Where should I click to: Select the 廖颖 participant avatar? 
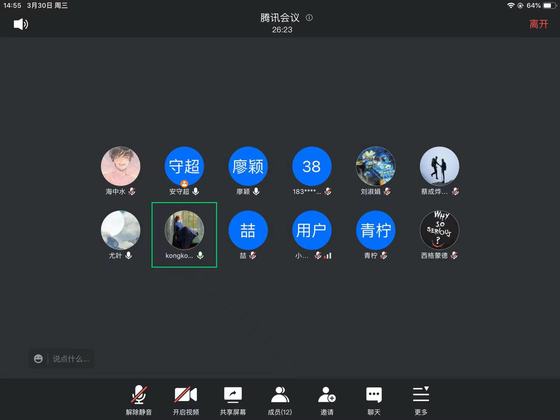click(248, 166)
